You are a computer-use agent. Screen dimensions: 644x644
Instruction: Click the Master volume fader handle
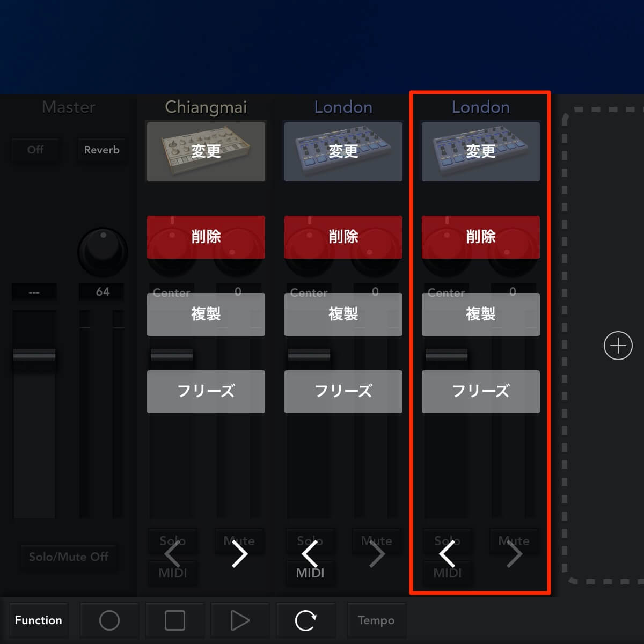pos(34,355)
